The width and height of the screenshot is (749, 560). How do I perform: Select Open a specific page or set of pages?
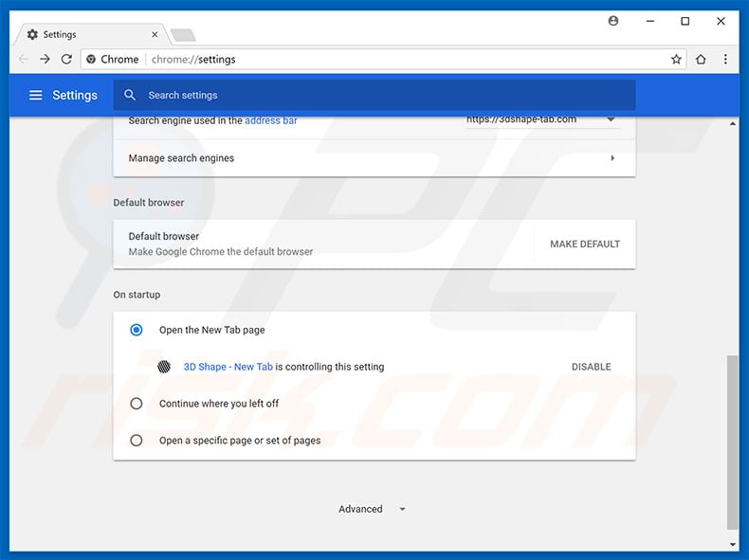tap(137, 441)
